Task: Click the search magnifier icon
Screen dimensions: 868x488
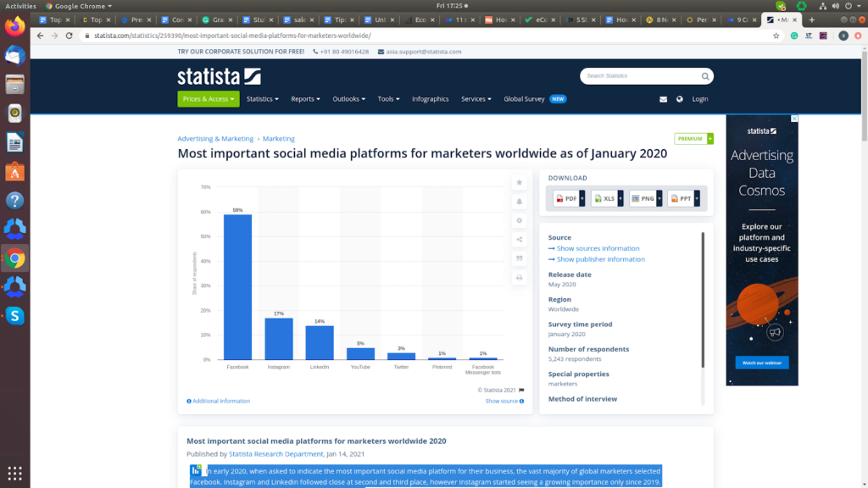Action: pos(704,76)
